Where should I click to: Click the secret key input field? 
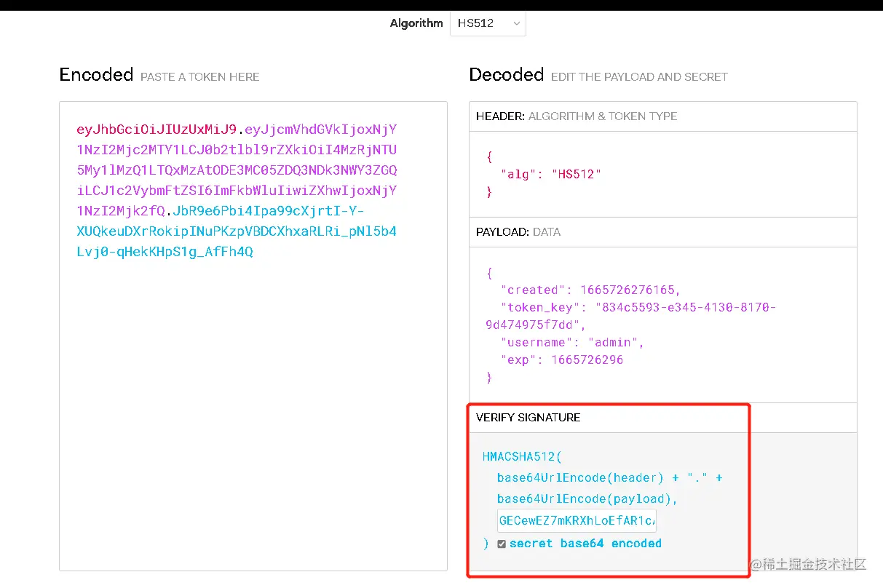point(577,521)
